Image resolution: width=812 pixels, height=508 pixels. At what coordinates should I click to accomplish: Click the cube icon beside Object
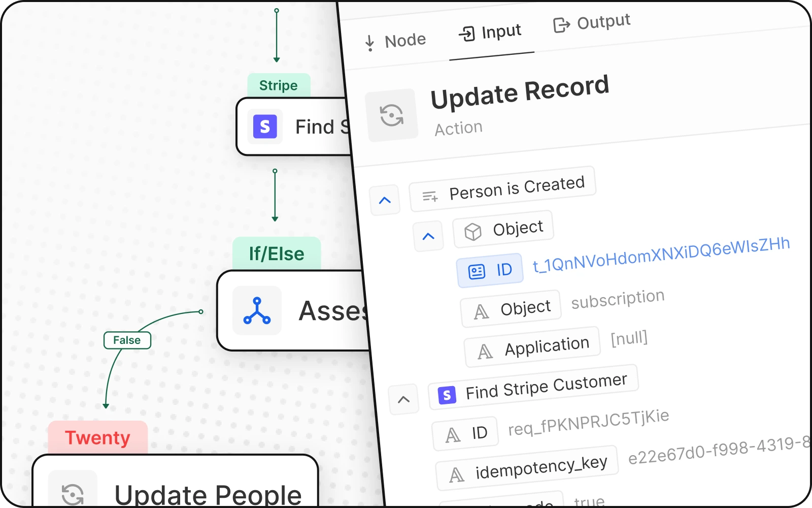point(473,232)
